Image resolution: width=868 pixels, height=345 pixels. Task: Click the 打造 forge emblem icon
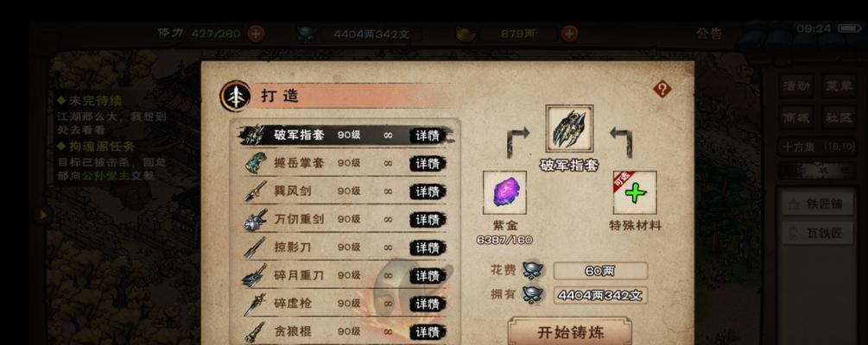[x=235, y=96]
